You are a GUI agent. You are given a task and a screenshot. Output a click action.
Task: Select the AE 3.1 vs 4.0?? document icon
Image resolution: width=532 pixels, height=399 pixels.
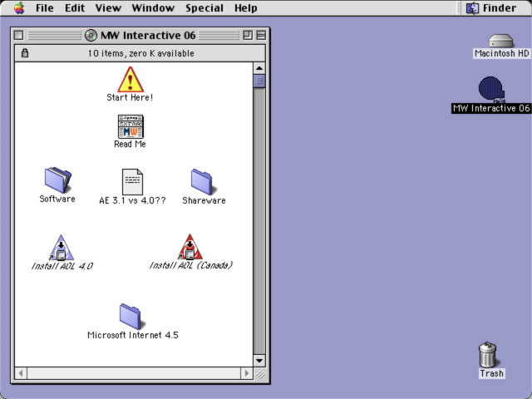point(132,182)
